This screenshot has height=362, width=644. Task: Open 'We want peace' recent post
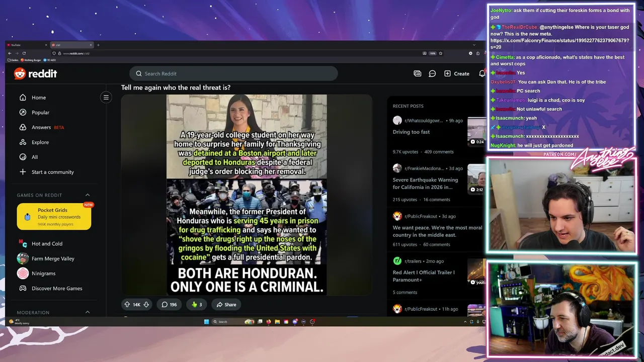pos(437,231)
